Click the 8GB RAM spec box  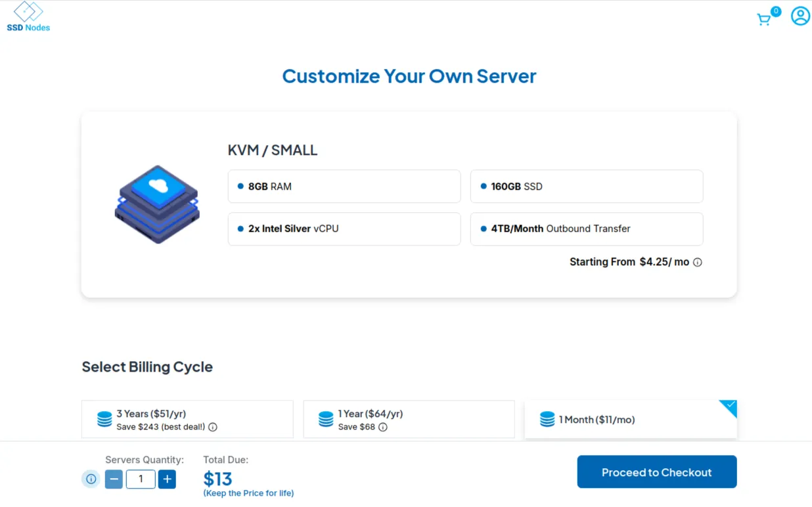(x=344, y=187)
